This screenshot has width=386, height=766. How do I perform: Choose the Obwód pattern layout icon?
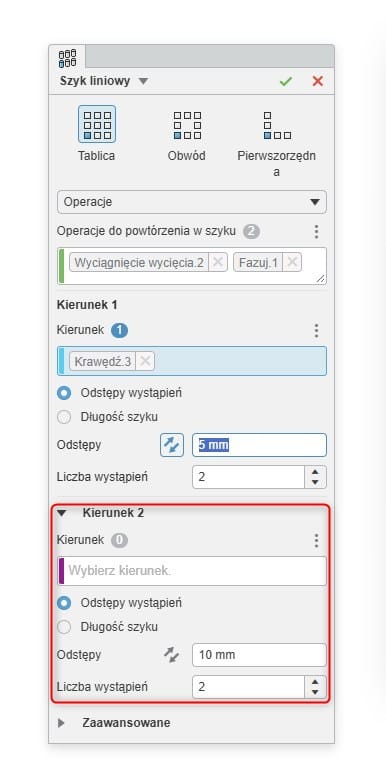pyautogui.click(x=188, y=124)
